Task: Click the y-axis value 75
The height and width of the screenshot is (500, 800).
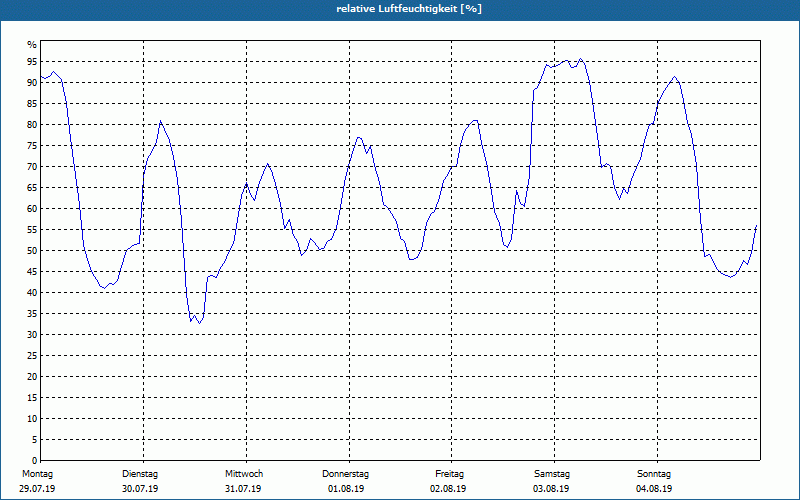Action: pyautogui.click(x=32, y=146)
